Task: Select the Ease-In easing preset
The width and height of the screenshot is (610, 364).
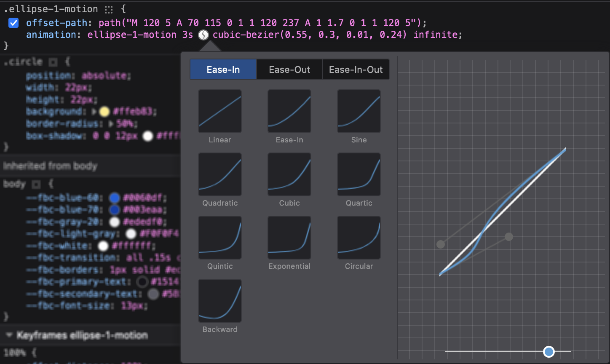Action: click(289, 111)
